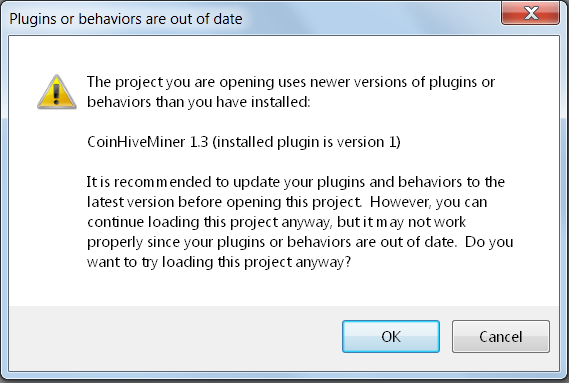Select the CoinHiveMiner 1.3 plugin name text
This screenshot has width=569, height=383.
coord(148,142)
